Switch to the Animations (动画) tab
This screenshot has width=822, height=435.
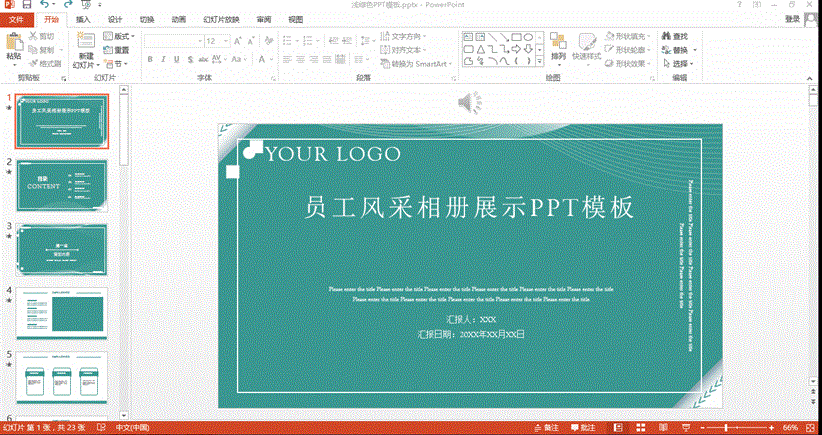178,19
